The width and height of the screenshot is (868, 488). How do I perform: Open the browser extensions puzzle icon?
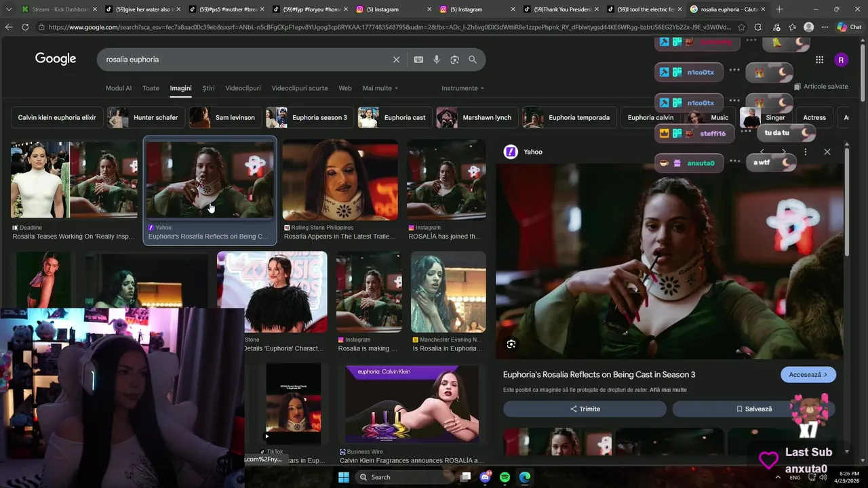pyautogui.click(x=757, y=27)
